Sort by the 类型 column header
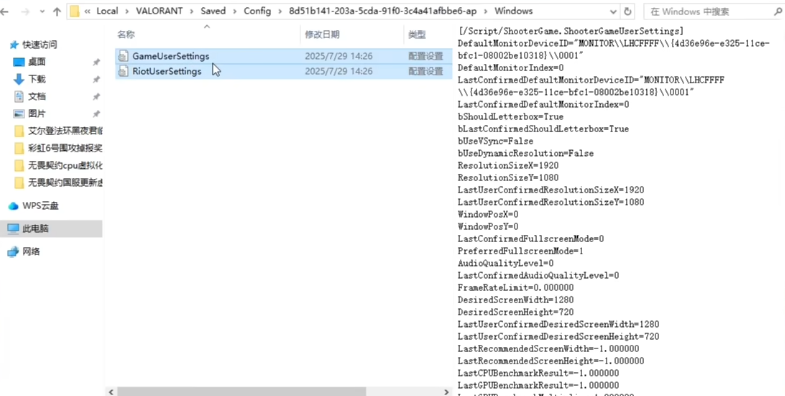785x396 pixels. pyautogui.click(x=417, y=35)
